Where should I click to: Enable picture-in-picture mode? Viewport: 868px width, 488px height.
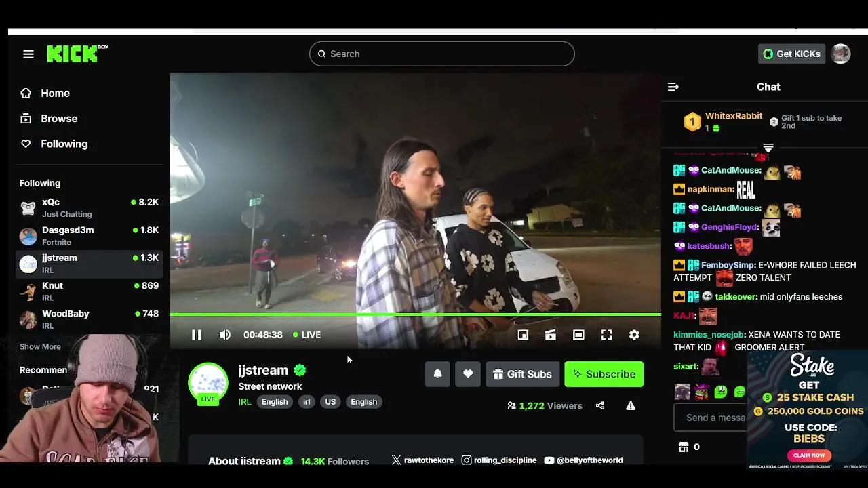(x=523, y=335)
